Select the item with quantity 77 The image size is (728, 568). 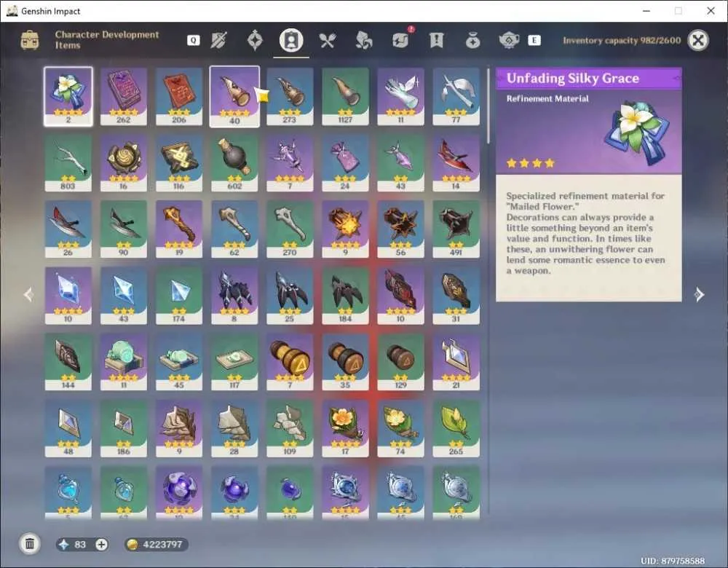[456, 97]
